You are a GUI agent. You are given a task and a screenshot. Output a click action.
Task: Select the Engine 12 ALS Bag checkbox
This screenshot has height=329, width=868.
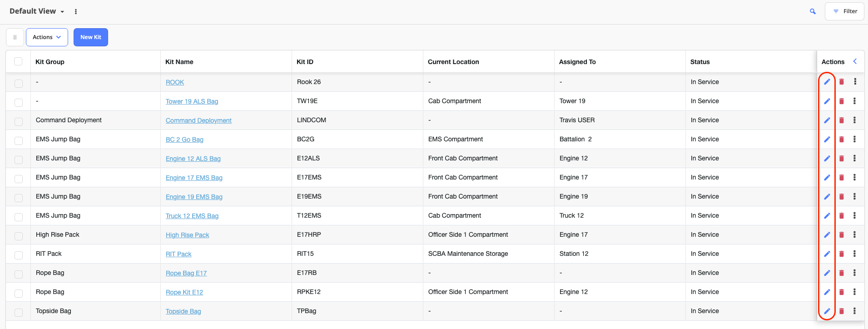(19, 160)
